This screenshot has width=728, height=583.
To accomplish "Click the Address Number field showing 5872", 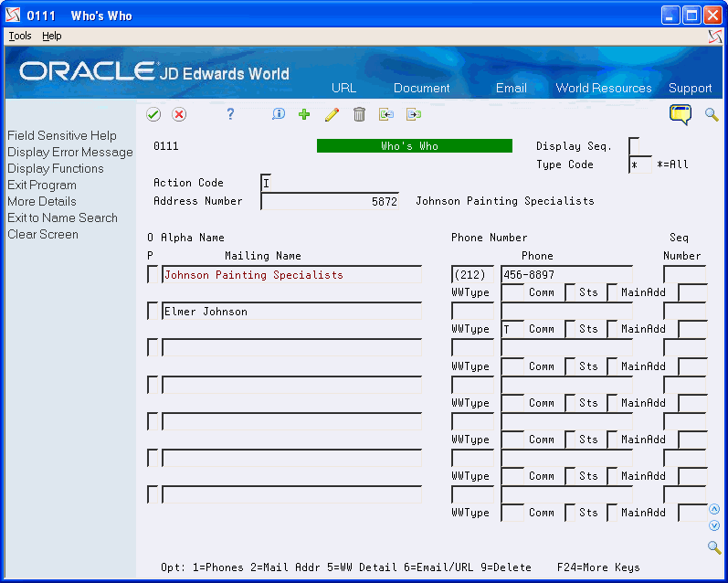I will tap(330, 201).
